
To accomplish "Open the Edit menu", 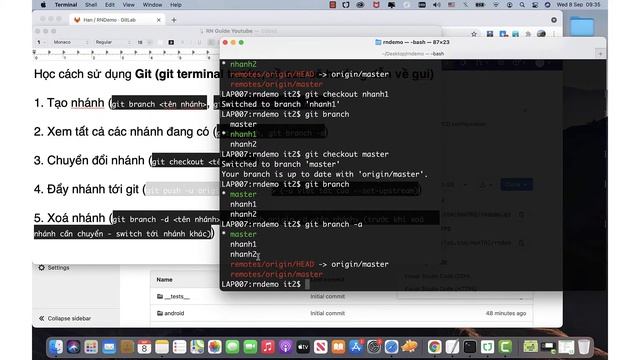I will 110,5.
